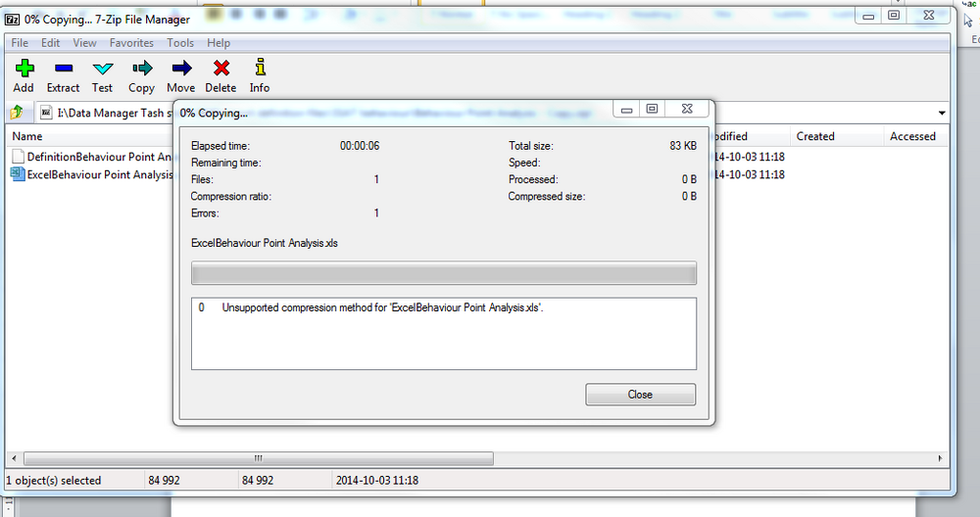Minimize the copying progress dialog
This screenshot has width=980, height=517.
click(626, 110)
